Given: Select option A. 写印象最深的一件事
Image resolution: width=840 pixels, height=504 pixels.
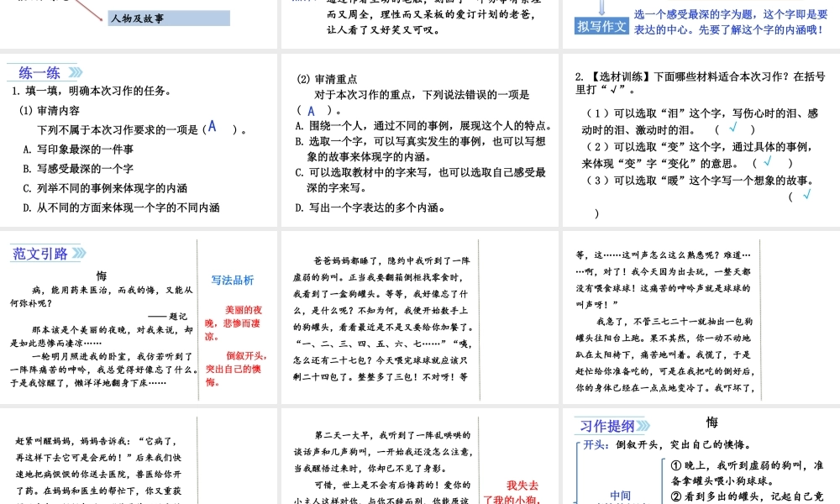Looking at the screenshot, I should pyautogui.click(x=78, y=149).
